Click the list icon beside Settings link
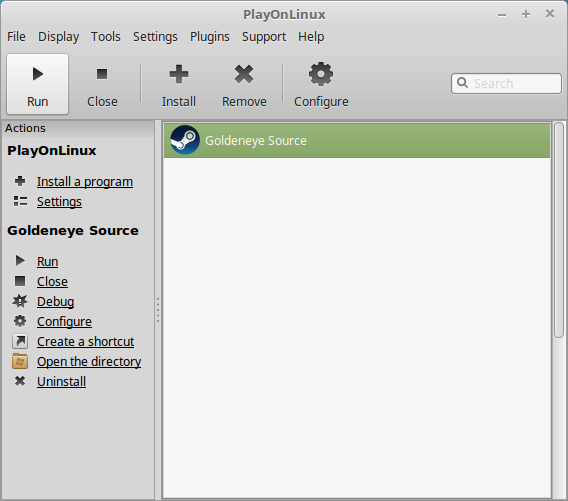Viewport: 568px width, 501px height. pyautogui.click(x=20, y=201)
